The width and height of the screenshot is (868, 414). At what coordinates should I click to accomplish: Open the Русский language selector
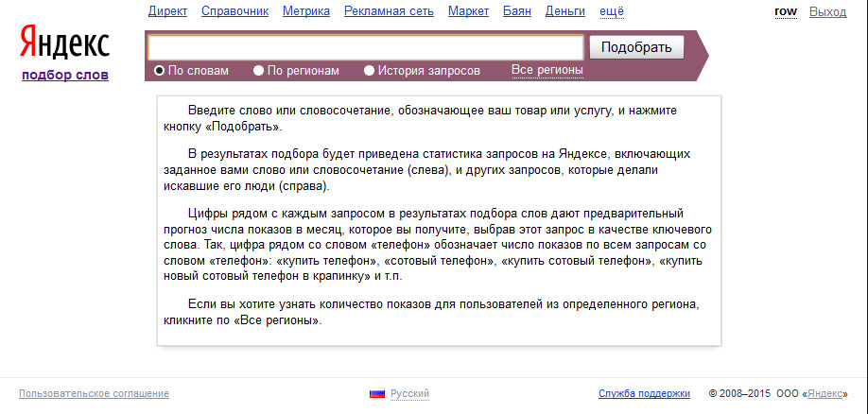point(409,394)
